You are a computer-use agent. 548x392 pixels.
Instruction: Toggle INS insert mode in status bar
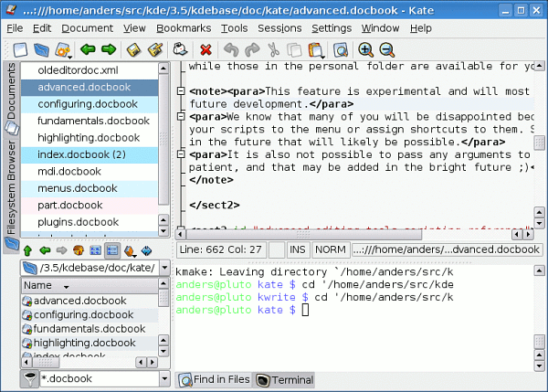point(298,249)
